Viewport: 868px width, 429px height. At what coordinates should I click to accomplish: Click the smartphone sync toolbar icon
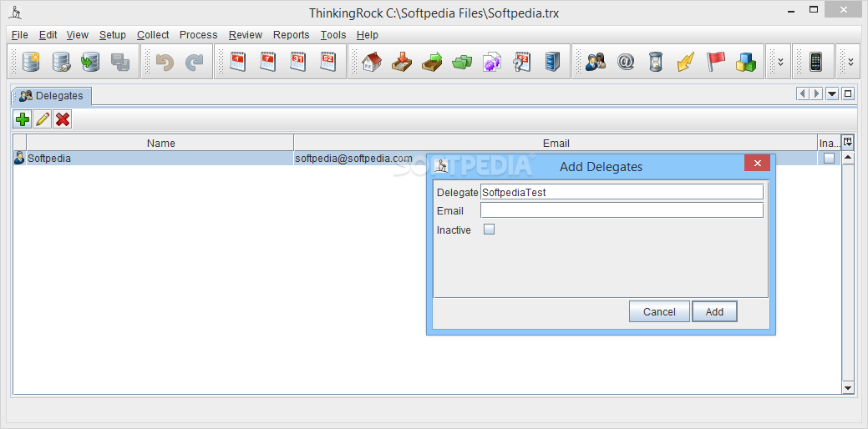[815, 62]
